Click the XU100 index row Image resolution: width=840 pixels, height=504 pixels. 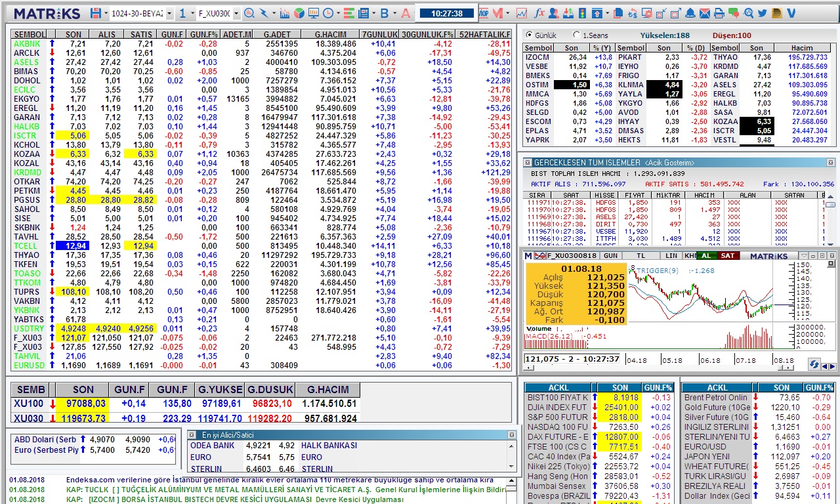click(x=186, y=404)
